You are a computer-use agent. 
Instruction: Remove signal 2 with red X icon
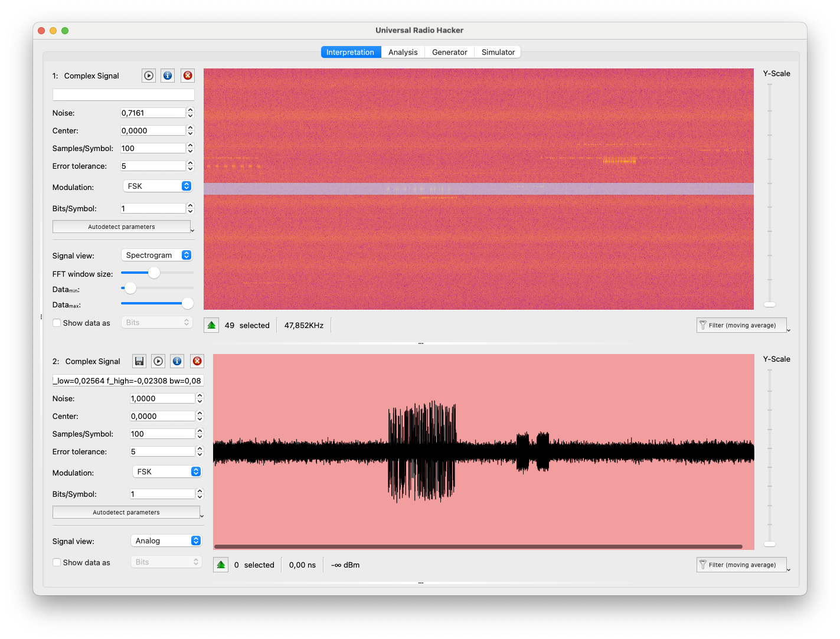click(197, 361)
